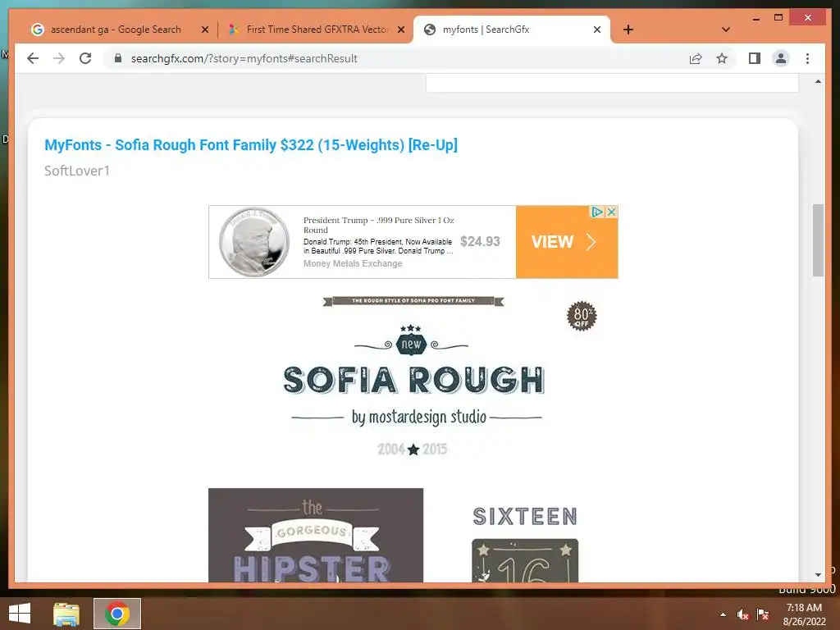Click the President Trump silver round ad title
The image size is (840, 630).
(x=378, y=225)
